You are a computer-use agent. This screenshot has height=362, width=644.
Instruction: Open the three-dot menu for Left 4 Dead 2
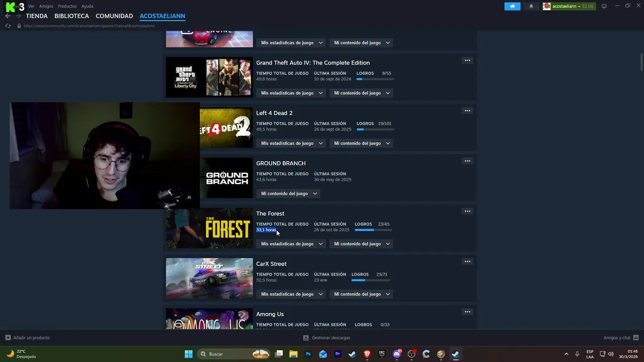[467, 111]
